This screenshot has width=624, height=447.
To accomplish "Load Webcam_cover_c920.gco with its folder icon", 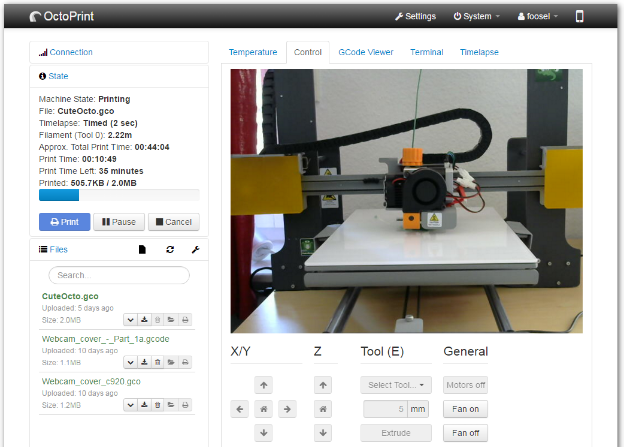I will click(x=171, y=405).
